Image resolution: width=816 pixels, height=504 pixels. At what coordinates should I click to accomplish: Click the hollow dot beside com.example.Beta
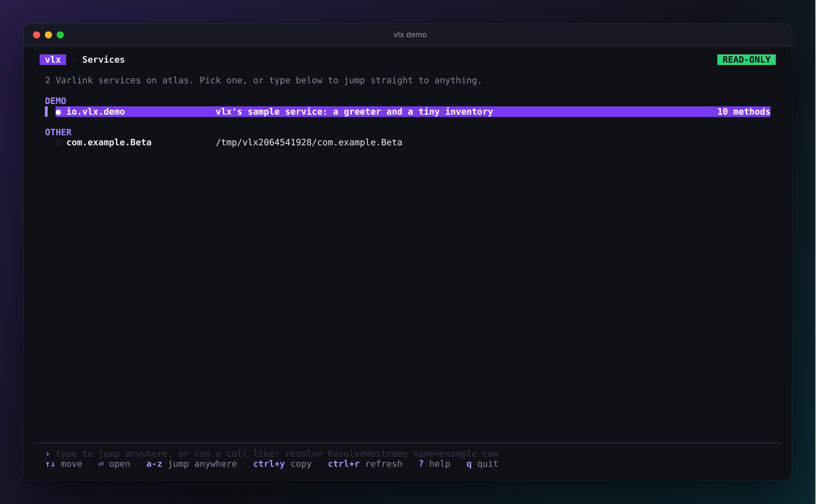tap(58, 143)
